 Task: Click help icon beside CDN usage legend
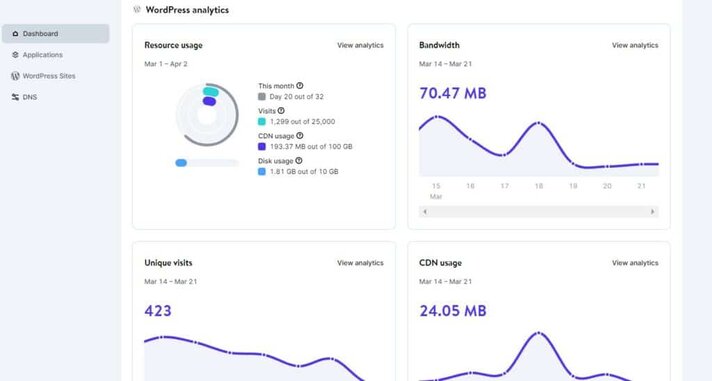[300, 135]
